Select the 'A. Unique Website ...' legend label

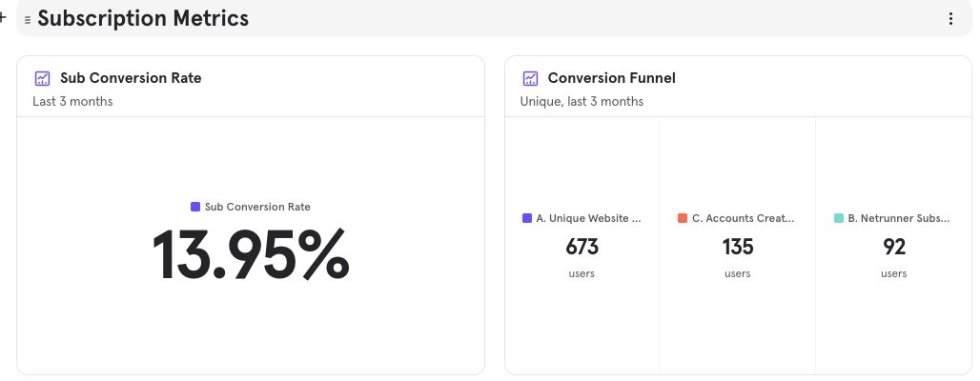(x=589, y=219)
